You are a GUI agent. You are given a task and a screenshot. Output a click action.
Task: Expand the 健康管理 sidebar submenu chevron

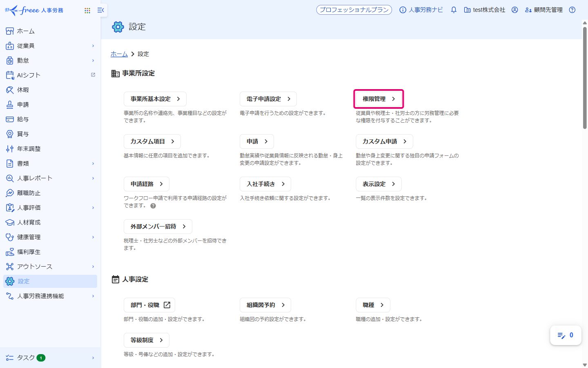[x=93, y=237]
